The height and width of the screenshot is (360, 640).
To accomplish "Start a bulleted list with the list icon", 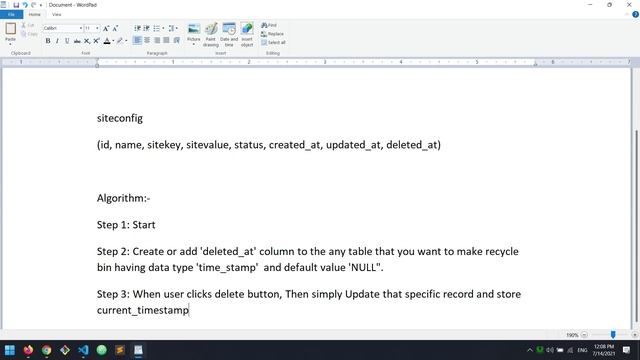I will pyautogui.click(x=156, y=28).
